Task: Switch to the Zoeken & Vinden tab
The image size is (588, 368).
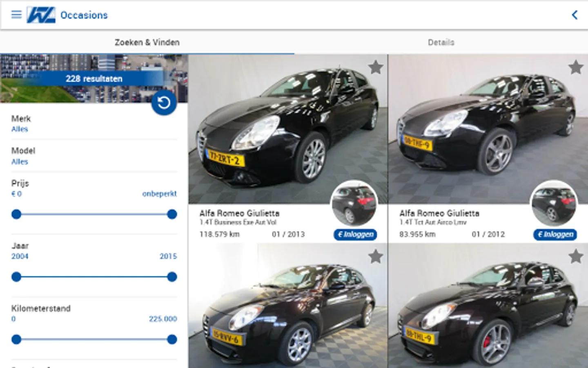Action: [x=147, y=42]
